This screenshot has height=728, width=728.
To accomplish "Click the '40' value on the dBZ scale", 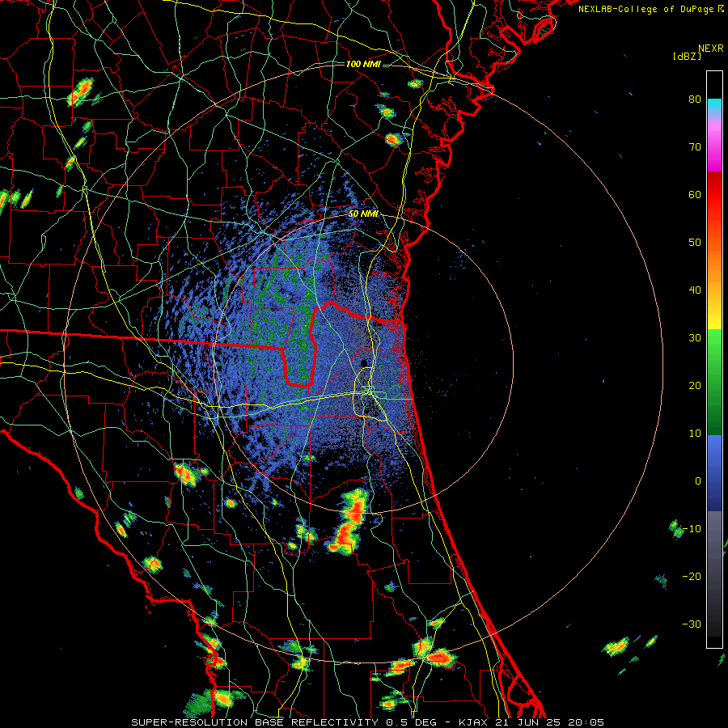I will point(695,290).
